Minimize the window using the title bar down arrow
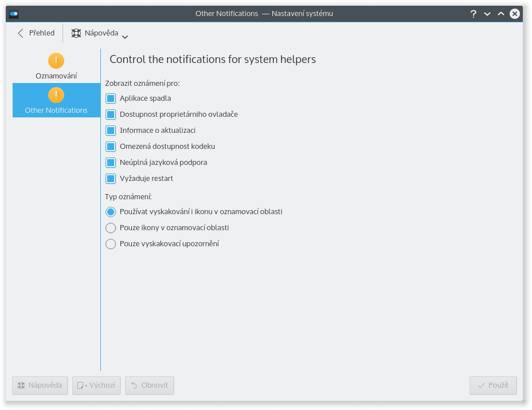The image size is (532, 410). tap(487, 14)
